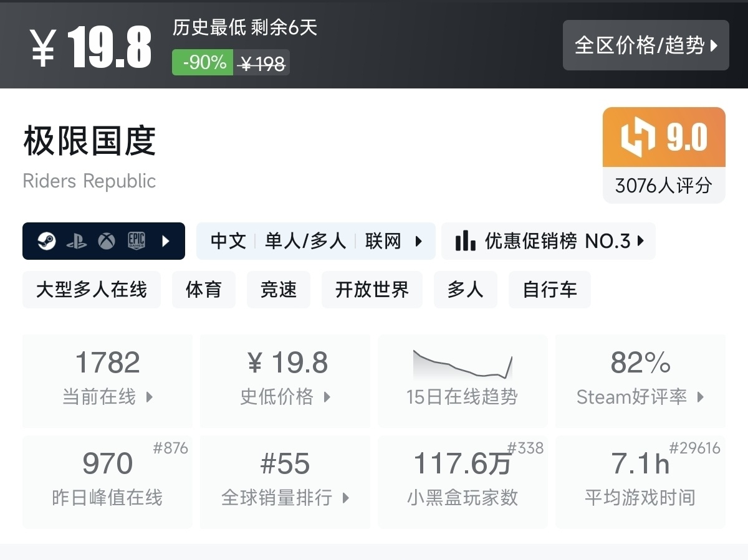Click the Epic Games platform icon
Image resolution: width=748 pixels, height=560 pixels.
coord(137,241)
